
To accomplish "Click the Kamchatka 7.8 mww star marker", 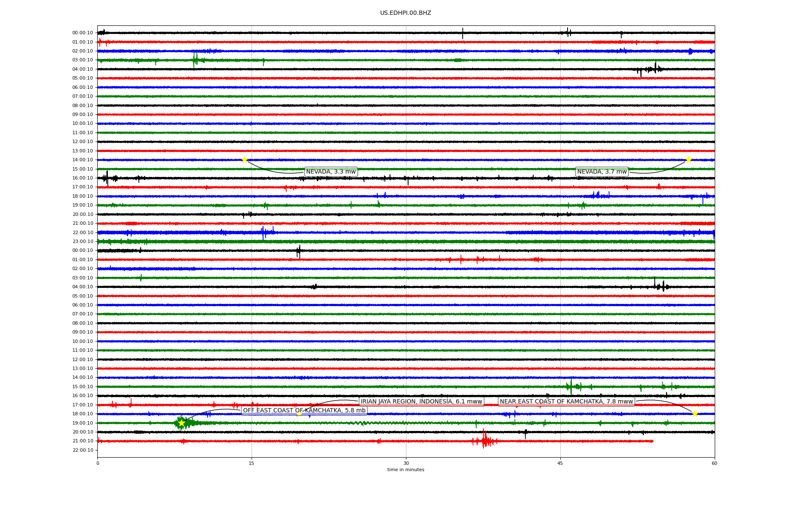I will tap(695, 414).
